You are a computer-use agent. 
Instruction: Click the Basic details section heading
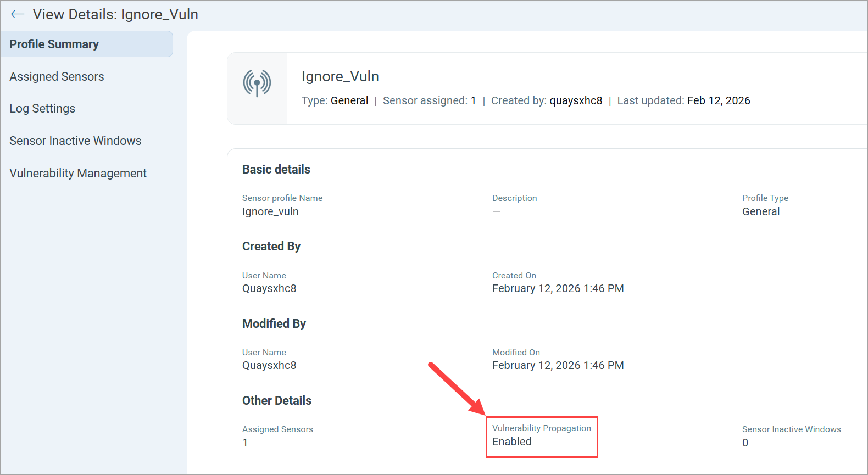pyautogui.click(x=276, y=169)
